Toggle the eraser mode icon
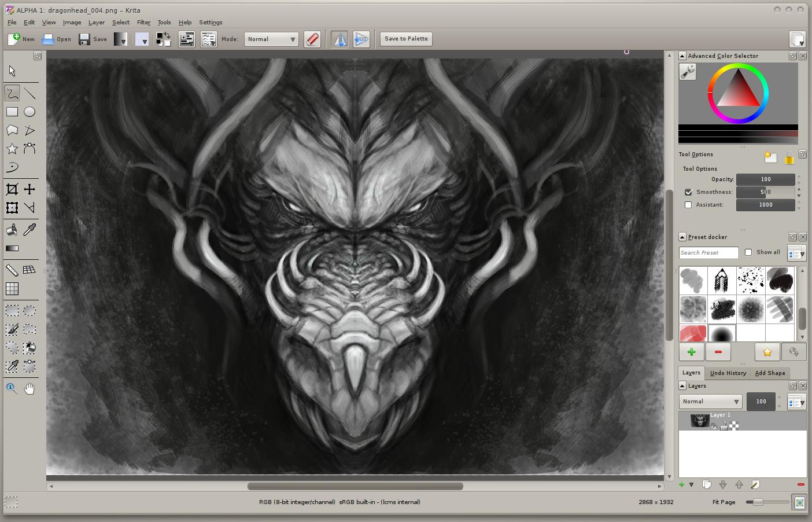The image size is (812, 522). click(x=312, y=39)
